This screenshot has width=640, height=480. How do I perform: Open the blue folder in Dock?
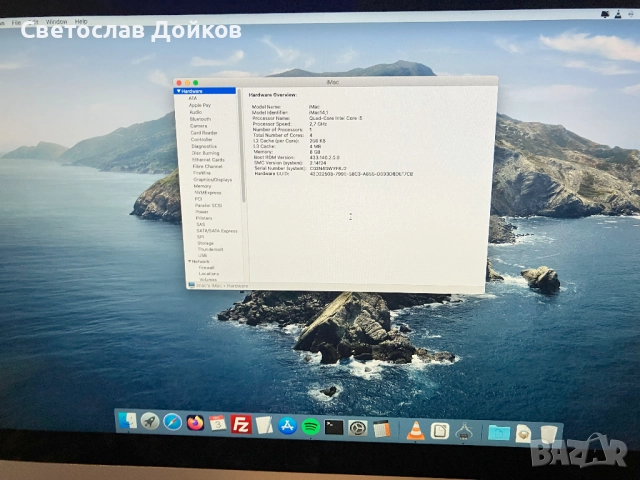(x=499, y=433)
